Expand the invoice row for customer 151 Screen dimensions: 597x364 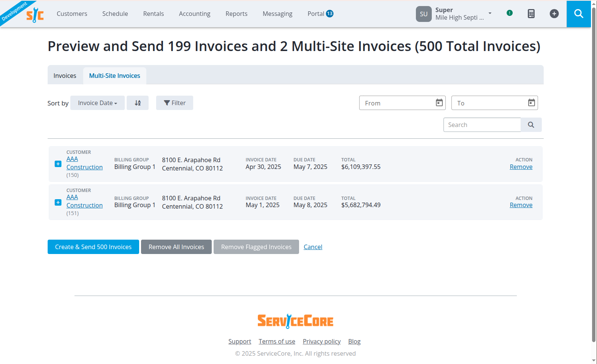[x=58, y=202]
